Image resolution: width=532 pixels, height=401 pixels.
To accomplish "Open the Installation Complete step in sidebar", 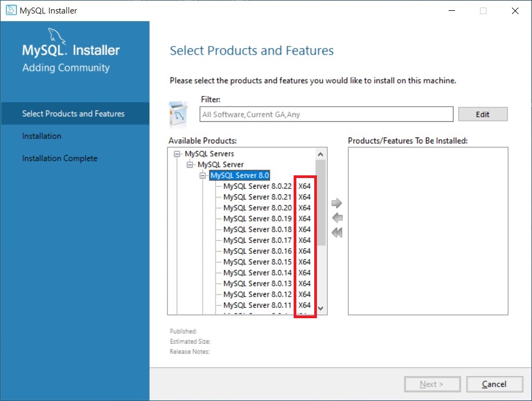I will [60, 159].
